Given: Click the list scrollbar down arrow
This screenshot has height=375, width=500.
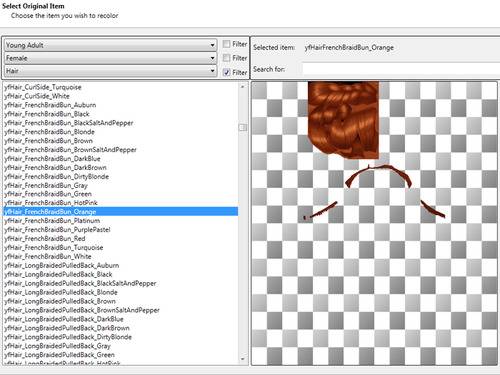Looking at the screenshot, I should 243,359.
